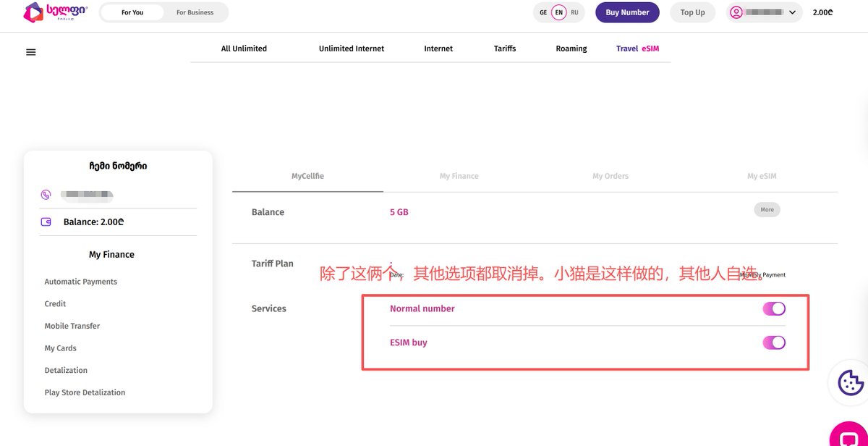Switch to the My eSIM tab
The image size is (868, 446).
(762, 176)
